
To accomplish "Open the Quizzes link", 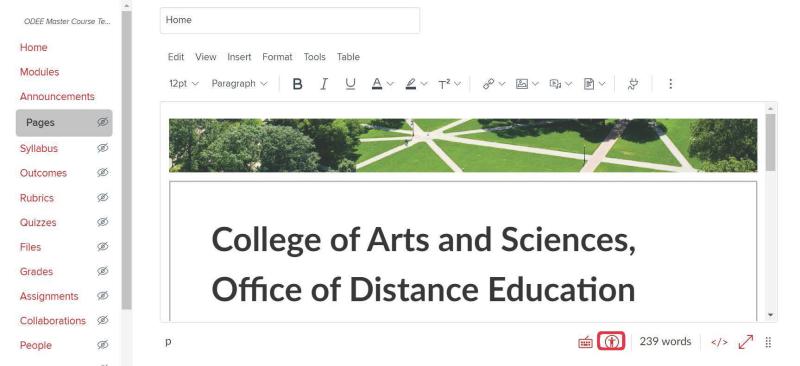I will coord(38,223).
